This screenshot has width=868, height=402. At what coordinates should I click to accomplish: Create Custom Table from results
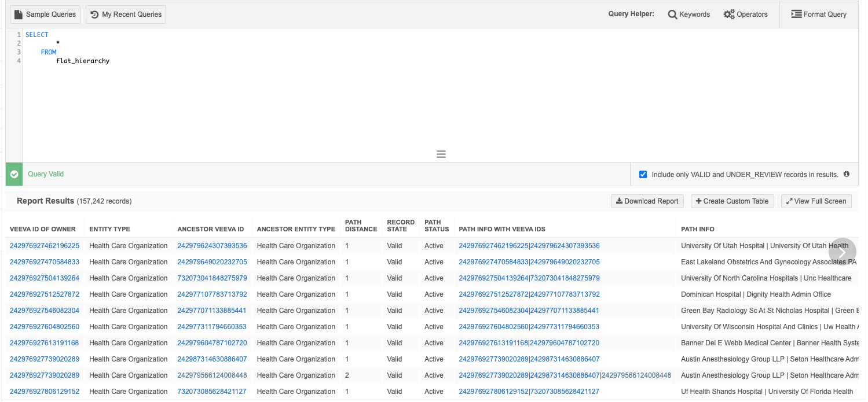[x=732, y=201]
